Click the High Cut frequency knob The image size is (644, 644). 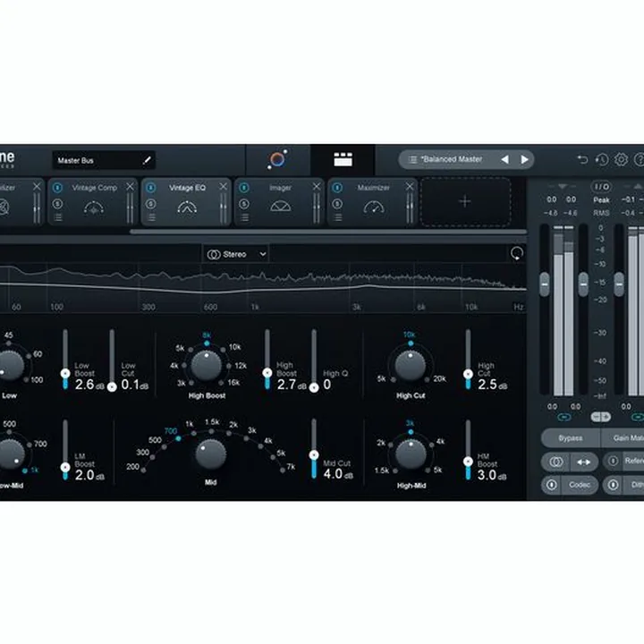click(411, 366)
